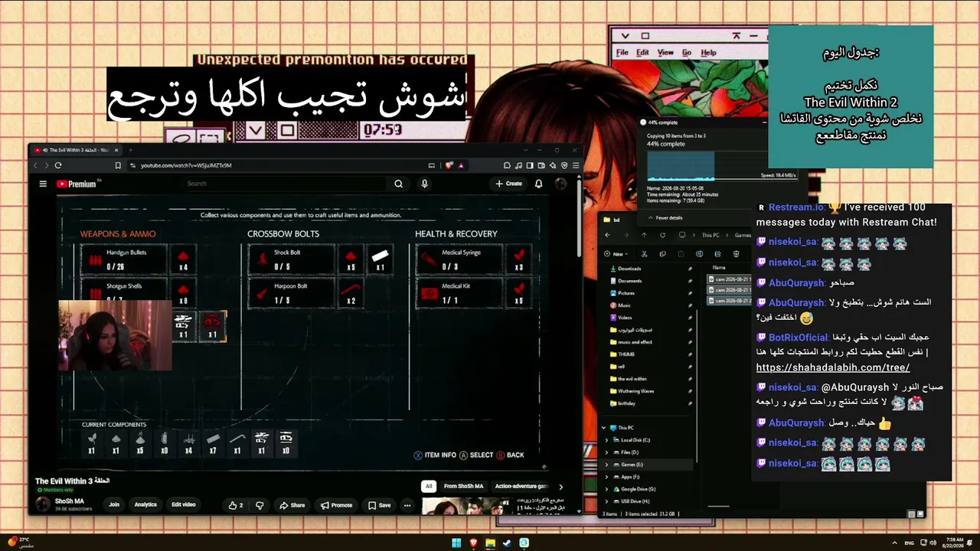Click the ShoSh MA channel avatar

point(43,504)
